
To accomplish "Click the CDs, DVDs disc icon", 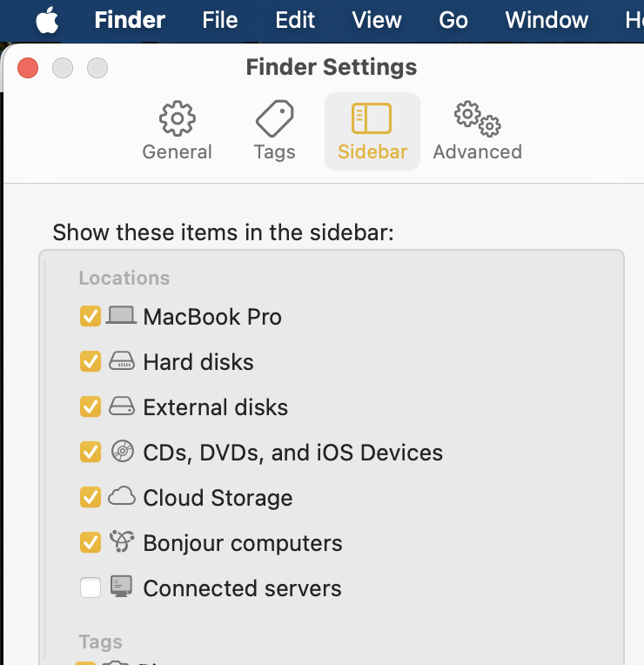I will [x=122, y=452].
